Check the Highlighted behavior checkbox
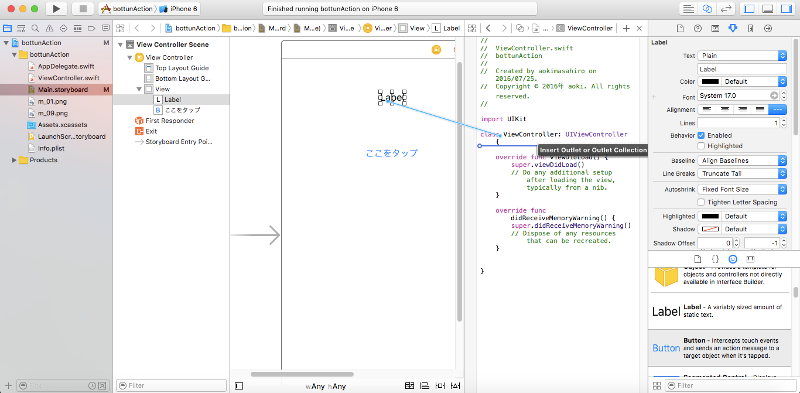Image resolution: width=800 pixels, height=393 pixels. [701, 145]
